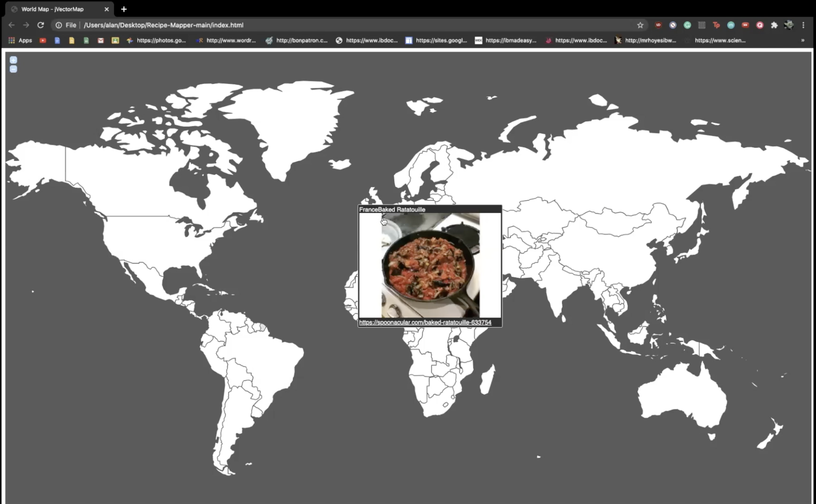Viewport: 816px width, 504px height.
Task: Open the spoonacular baked ratatouille recipe link
Action: click(x=425, y=322)
